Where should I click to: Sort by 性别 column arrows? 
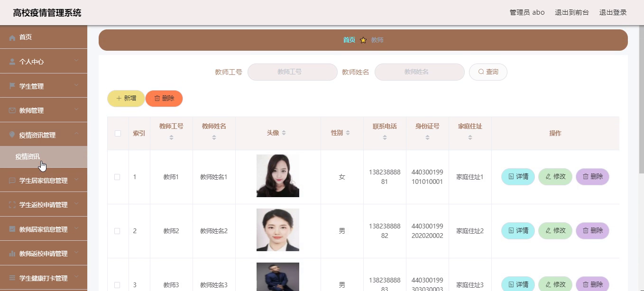[348, 133]
